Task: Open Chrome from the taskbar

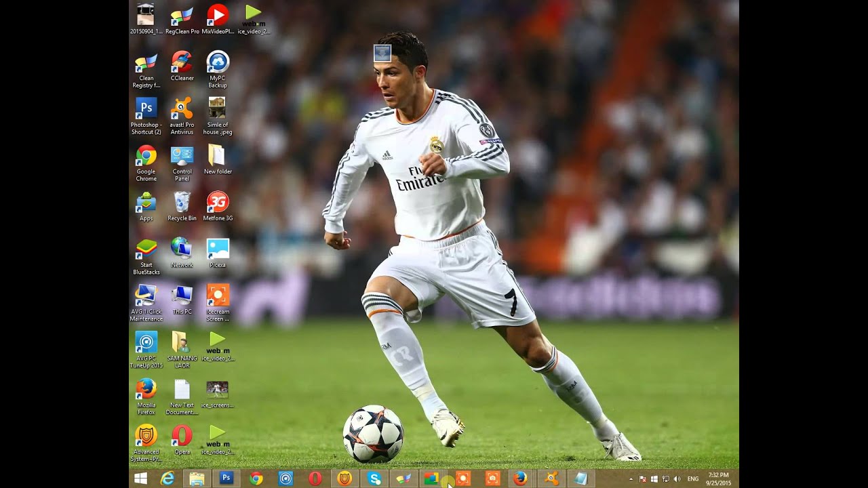Action: pyautogui.click(x=256, y=479)
